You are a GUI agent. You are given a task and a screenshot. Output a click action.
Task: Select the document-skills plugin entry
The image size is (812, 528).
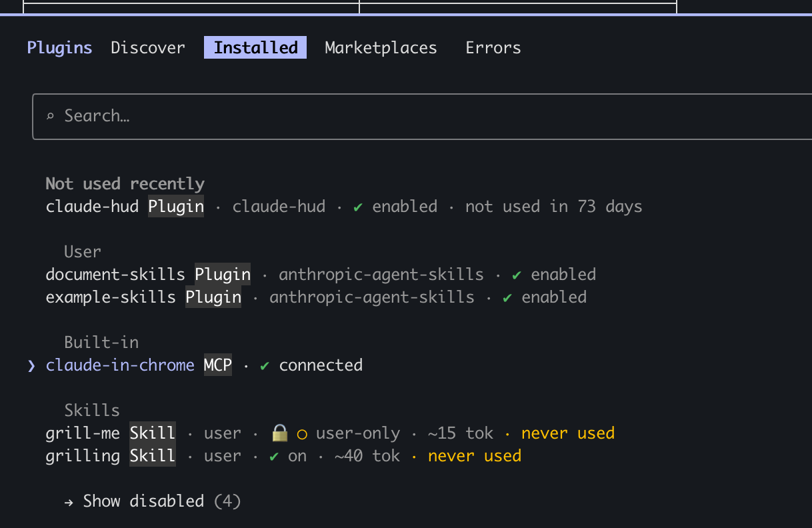(321, 275)
